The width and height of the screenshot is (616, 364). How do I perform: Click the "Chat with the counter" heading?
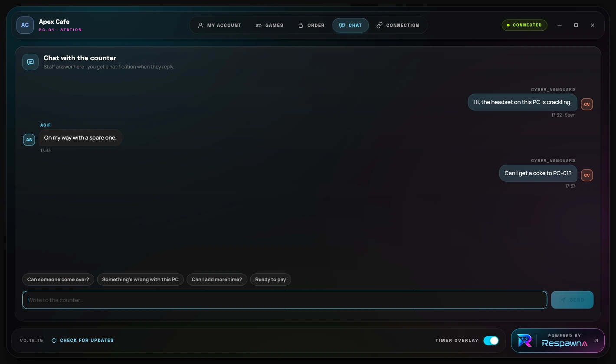80,58
